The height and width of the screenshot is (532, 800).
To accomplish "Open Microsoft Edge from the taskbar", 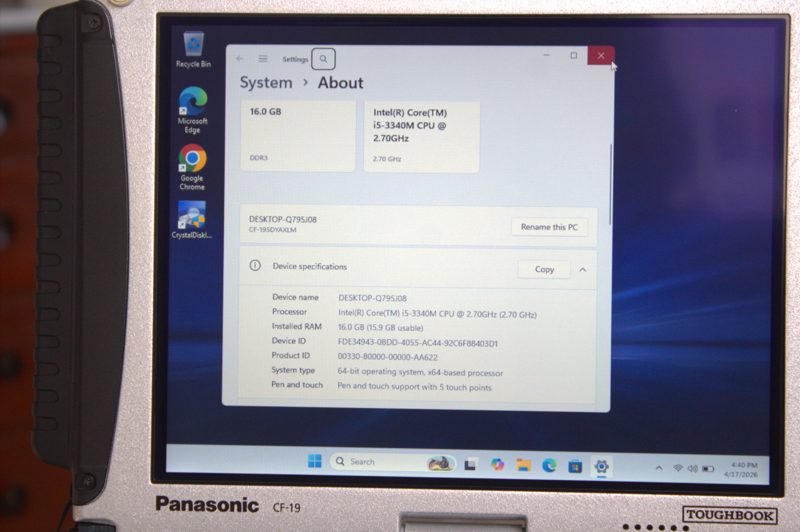I will point(549,466).
